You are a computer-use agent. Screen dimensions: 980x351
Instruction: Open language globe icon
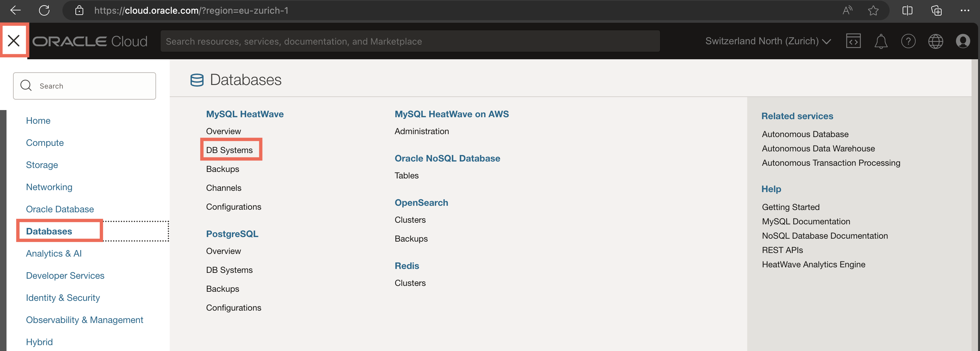935,41
